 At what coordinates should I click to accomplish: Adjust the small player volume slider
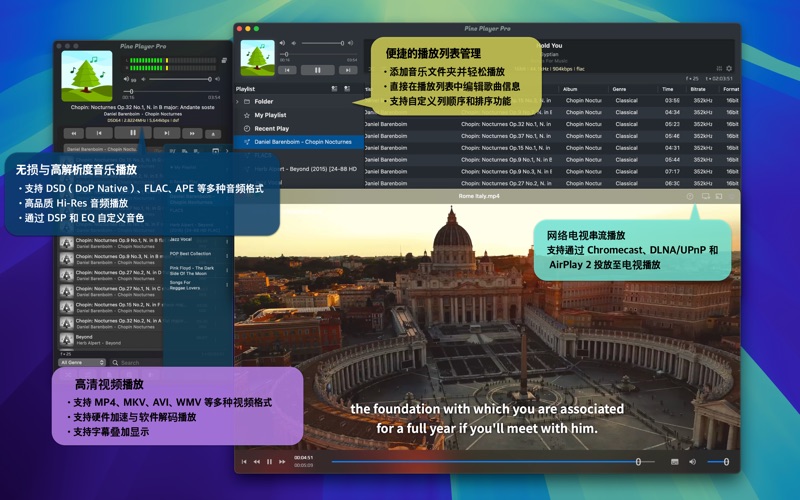[180, 79]
